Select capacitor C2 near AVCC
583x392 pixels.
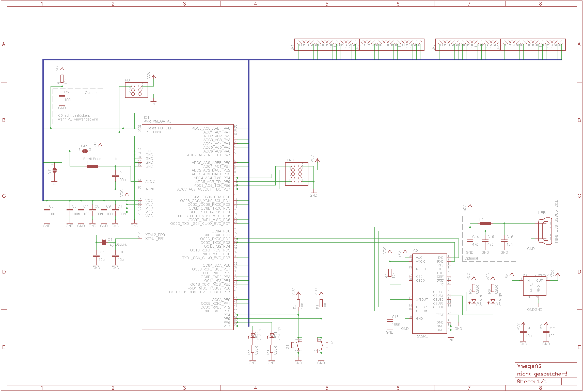(115, 176)
